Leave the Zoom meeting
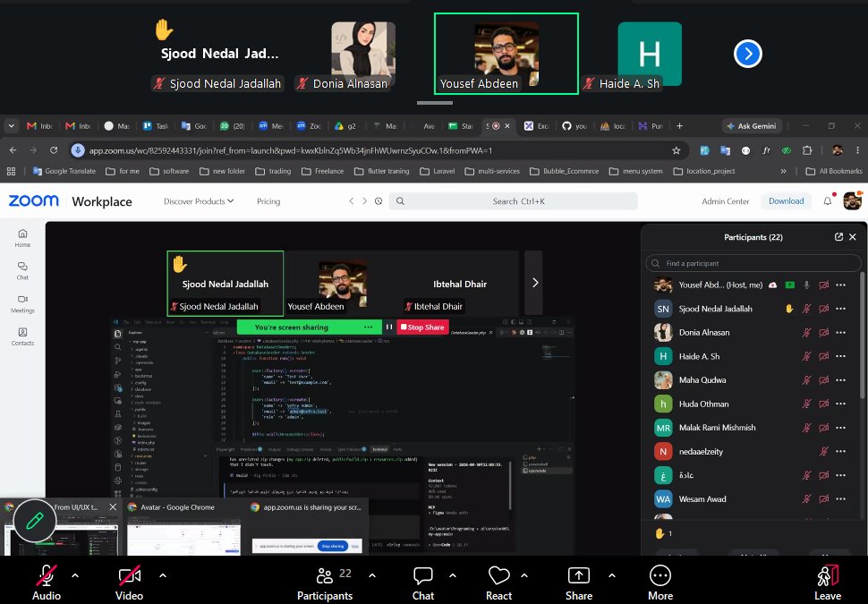868x604 pixels. tap(828, 583)
